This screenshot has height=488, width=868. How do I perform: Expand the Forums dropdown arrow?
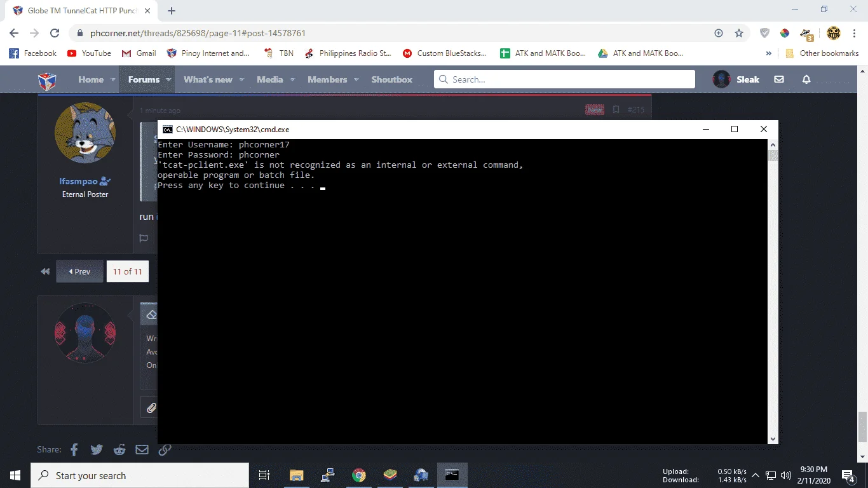[169, 80]
